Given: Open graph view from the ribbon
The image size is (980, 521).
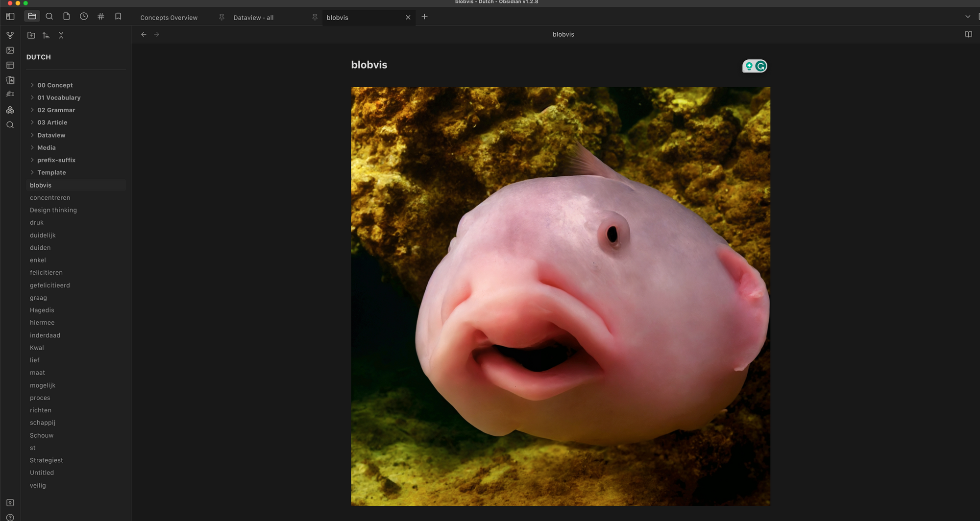Looking at the screenshot, I should (x=10, y=35).
